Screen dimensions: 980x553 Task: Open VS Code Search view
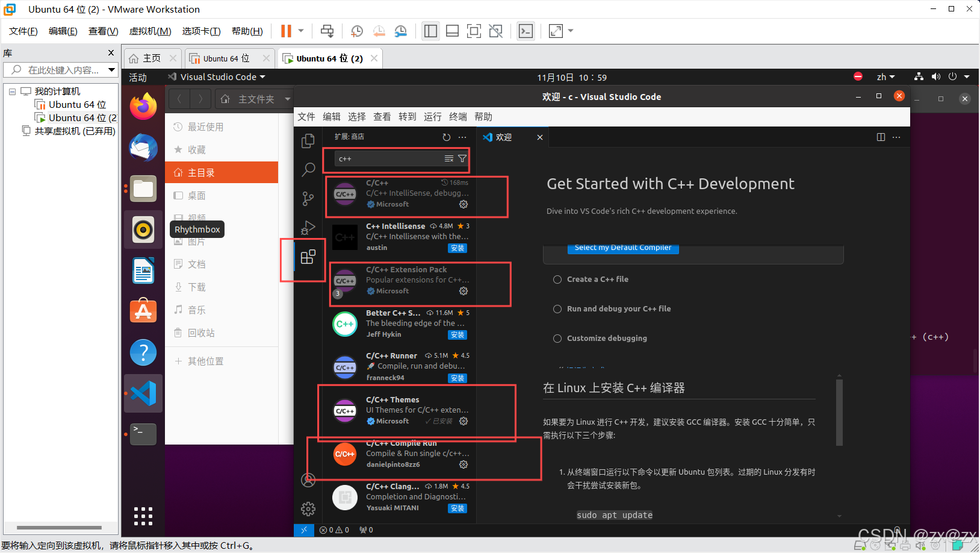tap(308, 169)
